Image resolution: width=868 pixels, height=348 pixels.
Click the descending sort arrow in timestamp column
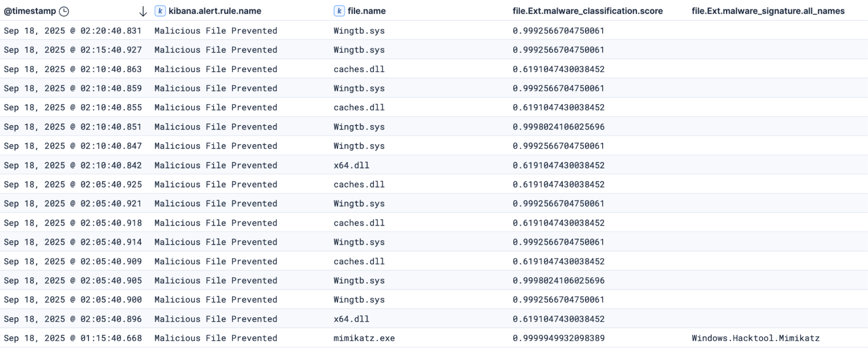tap(143, 12)
